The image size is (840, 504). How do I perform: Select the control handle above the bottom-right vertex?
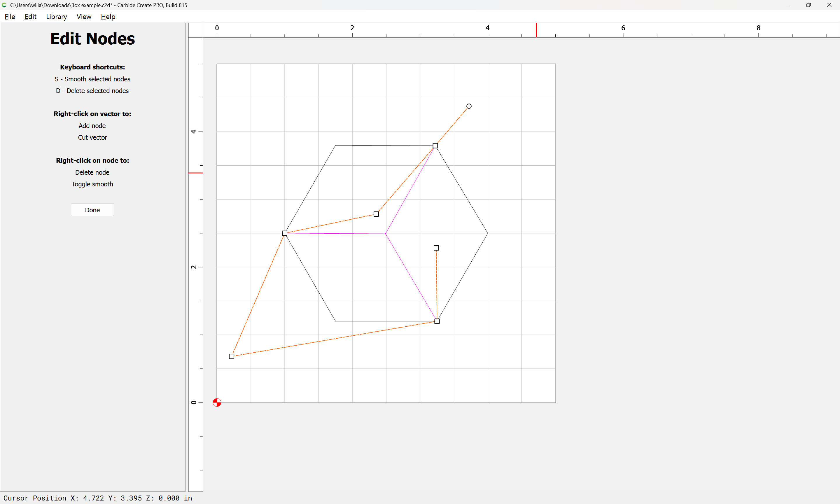pyautogui.click(x=436, y=248)
